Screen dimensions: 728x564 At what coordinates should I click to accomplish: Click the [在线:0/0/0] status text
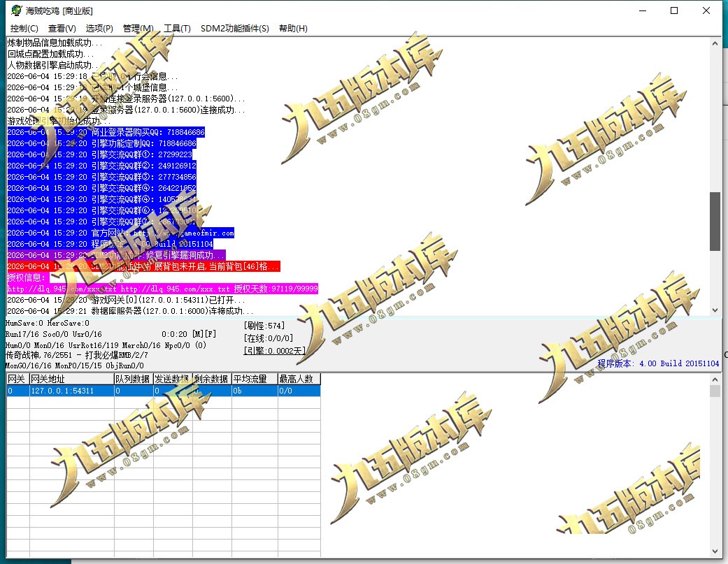(x=269, y=338)
